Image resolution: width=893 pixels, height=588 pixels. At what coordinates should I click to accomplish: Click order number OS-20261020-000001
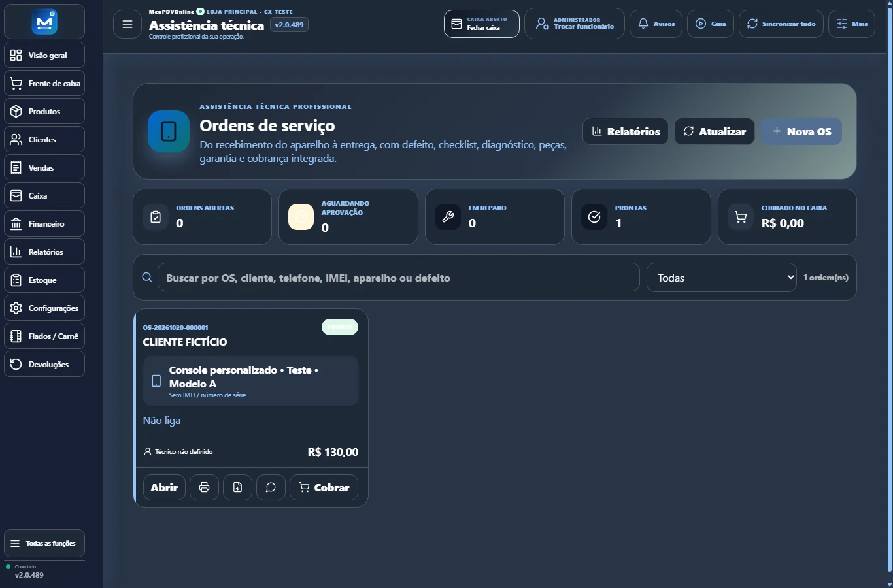[x=175, y=327]
